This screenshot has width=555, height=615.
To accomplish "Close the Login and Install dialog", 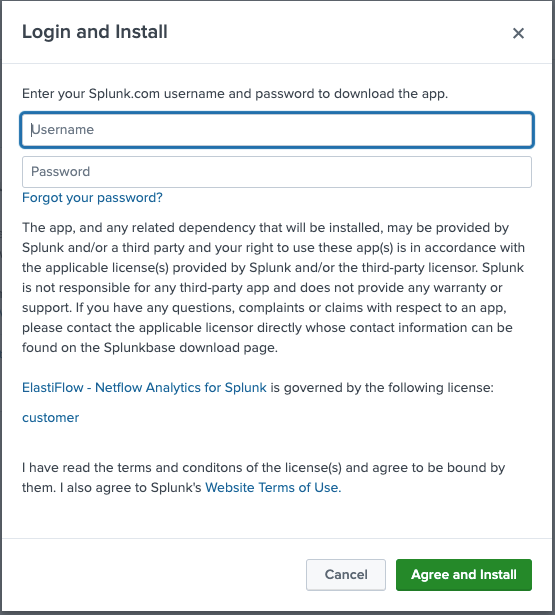I will coord(518,33).
